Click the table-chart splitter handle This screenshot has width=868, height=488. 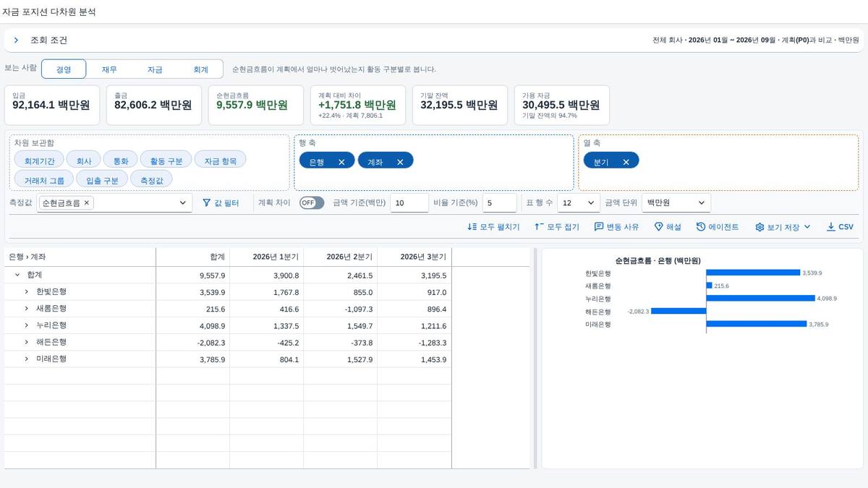click(536, 359)
